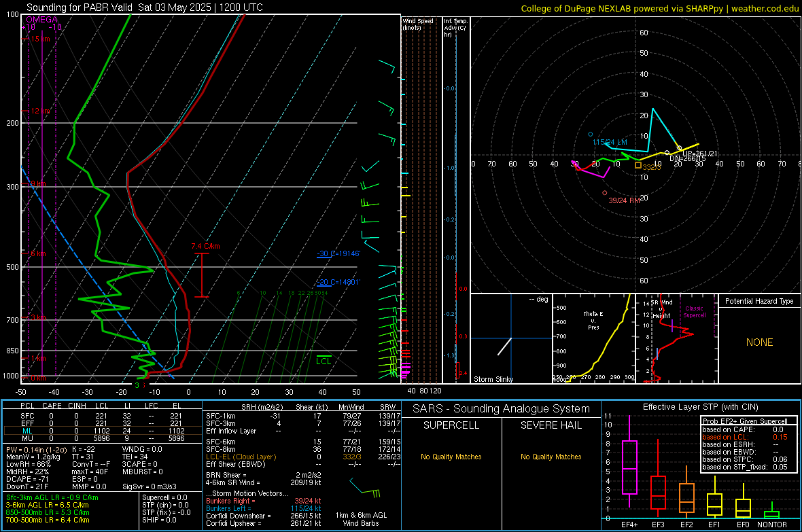The height and width of the screenshot is (532, 802).
Task: Click the based on STP_fixed: 0.05 line
Action: [745, 467]
